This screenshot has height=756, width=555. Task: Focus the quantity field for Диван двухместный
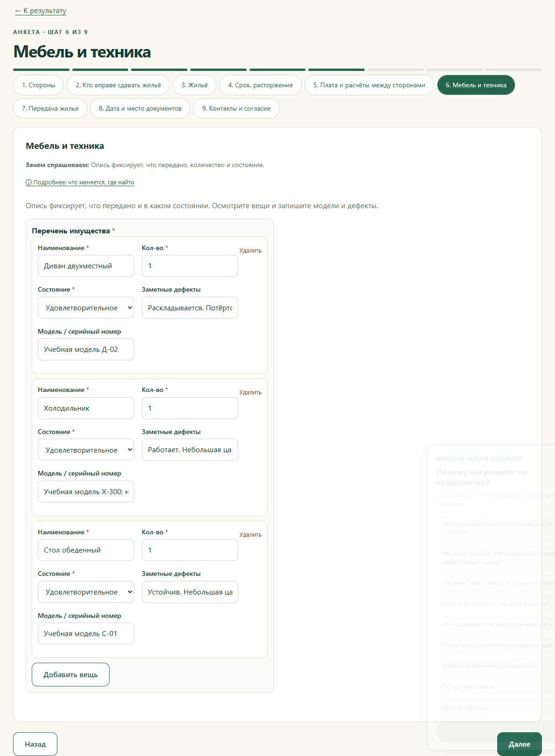[x=190, y=266]
